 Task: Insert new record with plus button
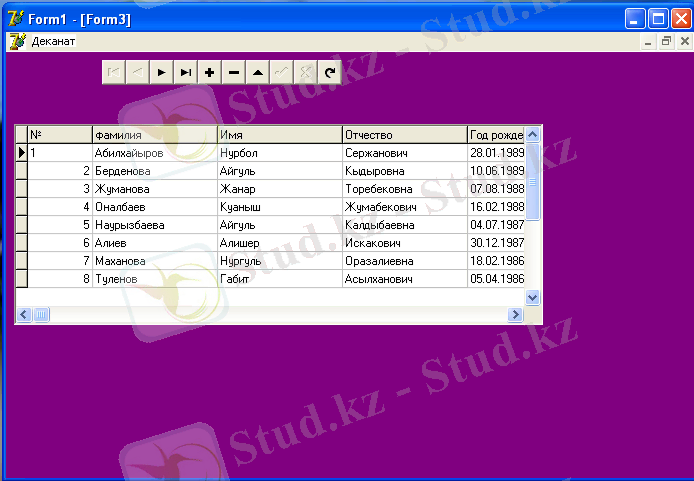coord(210,72)
